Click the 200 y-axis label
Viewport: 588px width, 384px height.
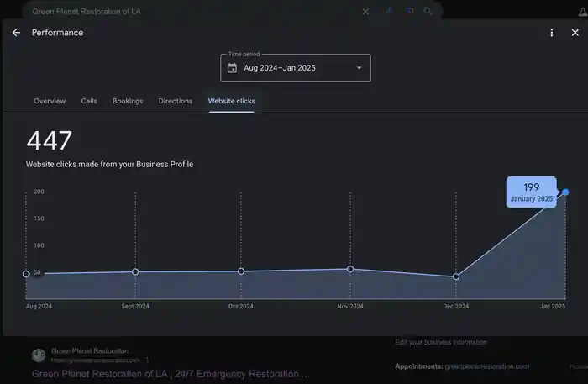(39, 192)
